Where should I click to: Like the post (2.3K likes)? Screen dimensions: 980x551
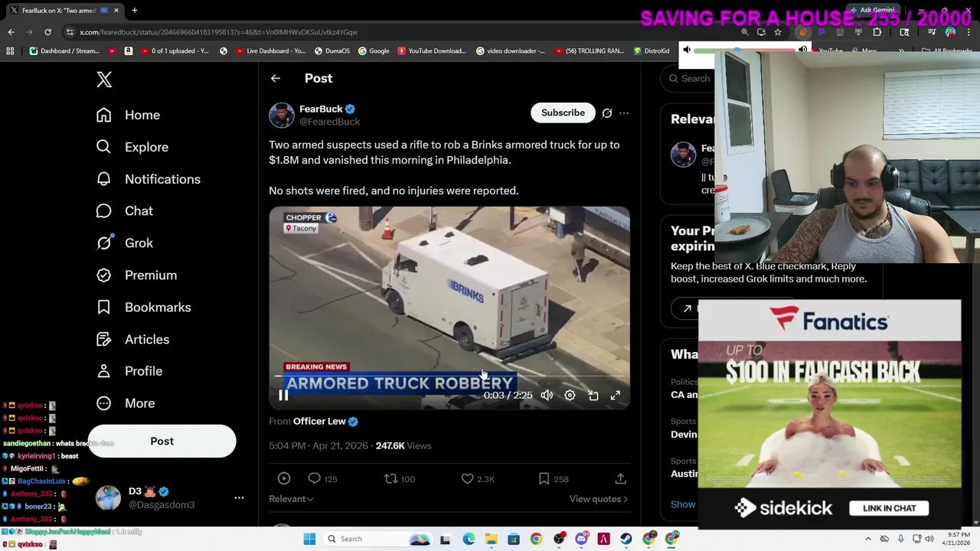click(x=477, y=478)
